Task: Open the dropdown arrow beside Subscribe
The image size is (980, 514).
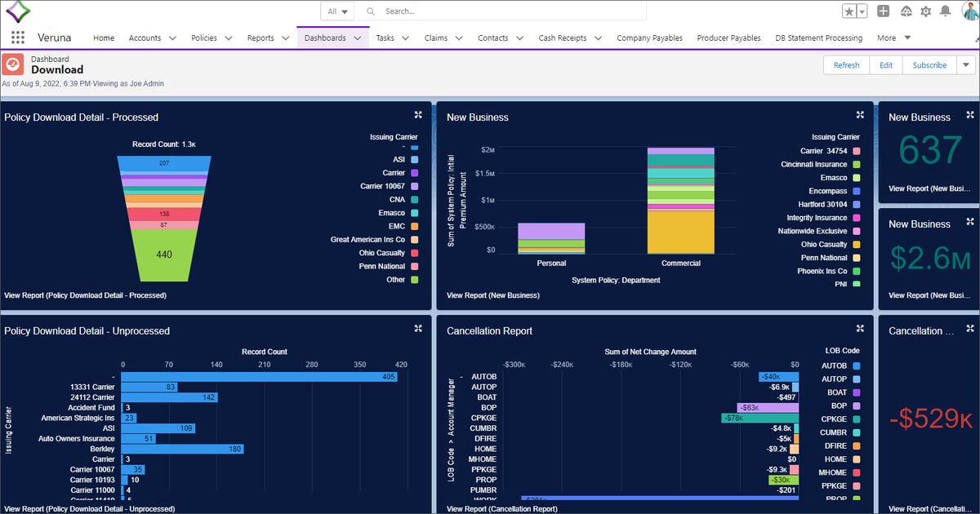Action: pos(966,65)
